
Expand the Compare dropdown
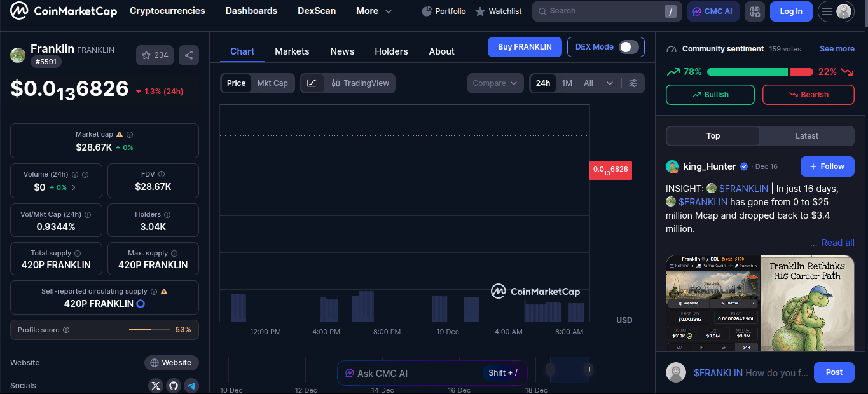495,83
